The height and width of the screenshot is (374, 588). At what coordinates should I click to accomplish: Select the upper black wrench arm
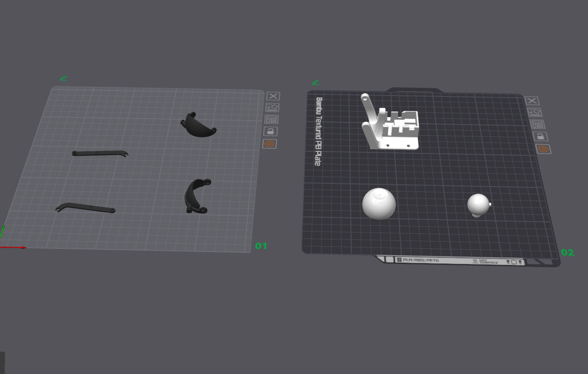pos(100,153)
